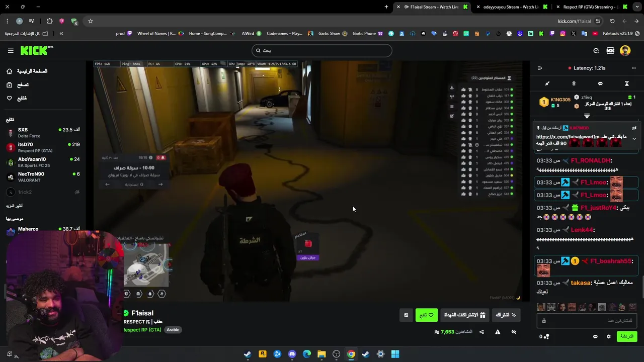This screenshot has height=362, width=644.
Task: Bookmark this page with star icon
Action: pos(91,21)
